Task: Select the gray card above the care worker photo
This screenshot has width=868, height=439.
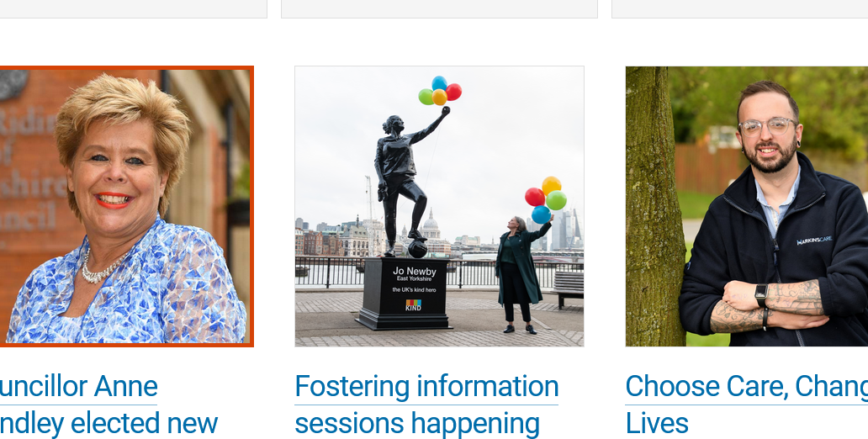Action: pyautogui.click(x=739, y=9)
